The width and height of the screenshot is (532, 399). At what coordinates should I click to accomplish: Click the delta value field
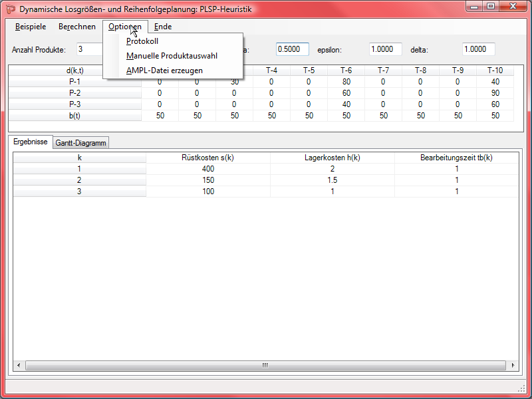point(479,49)
